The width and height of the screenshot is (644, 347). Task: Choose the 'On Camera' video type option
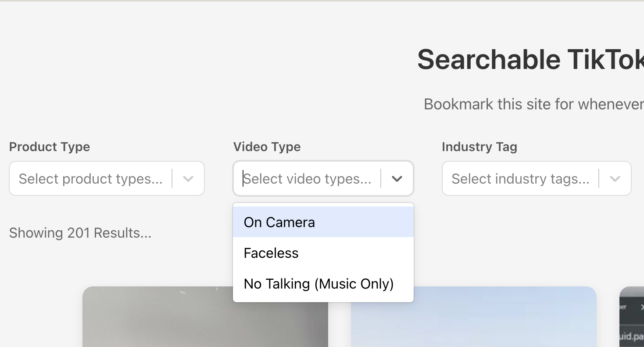[323, 222]
